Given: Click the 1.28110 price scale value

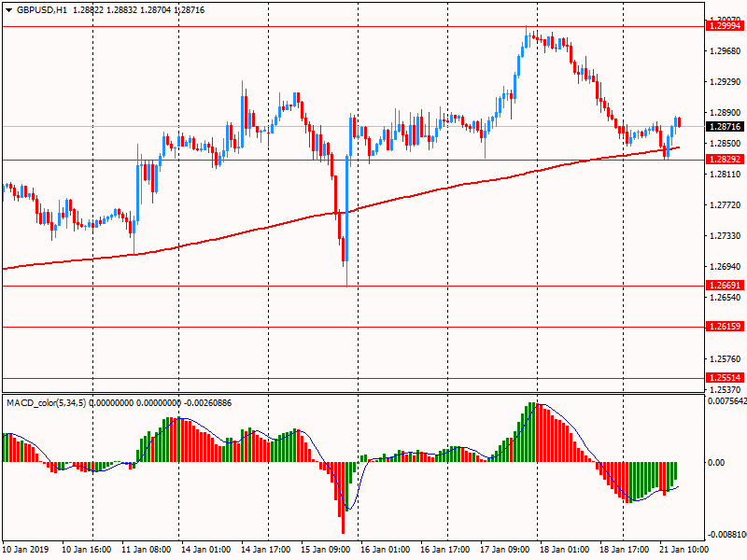Looking at the screenshot, I should [x=726, y=175].
